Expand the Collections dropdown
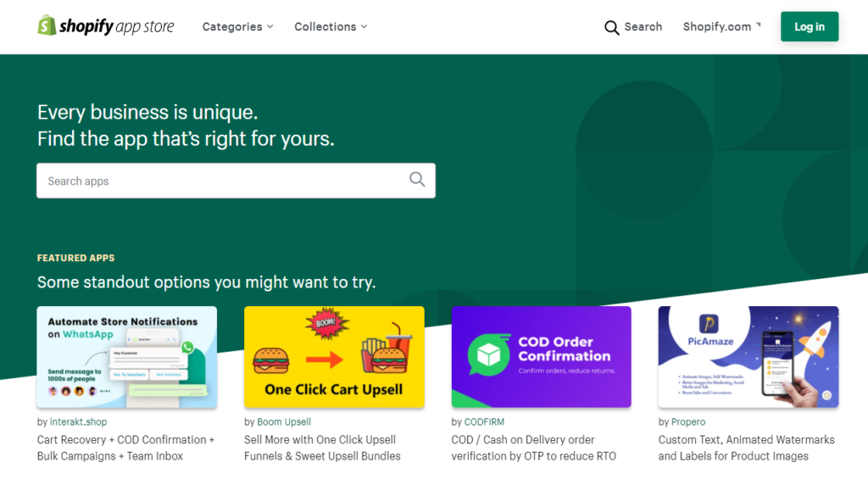Screen dimensions: 868x496 click(331, 26)
